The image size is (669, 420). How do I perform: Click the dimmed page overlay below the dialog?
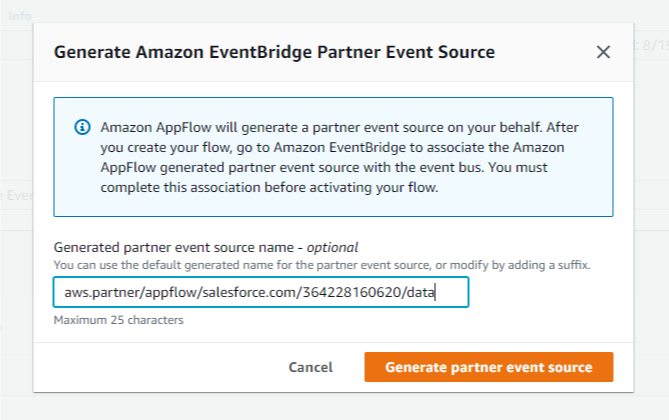point(334,407)
